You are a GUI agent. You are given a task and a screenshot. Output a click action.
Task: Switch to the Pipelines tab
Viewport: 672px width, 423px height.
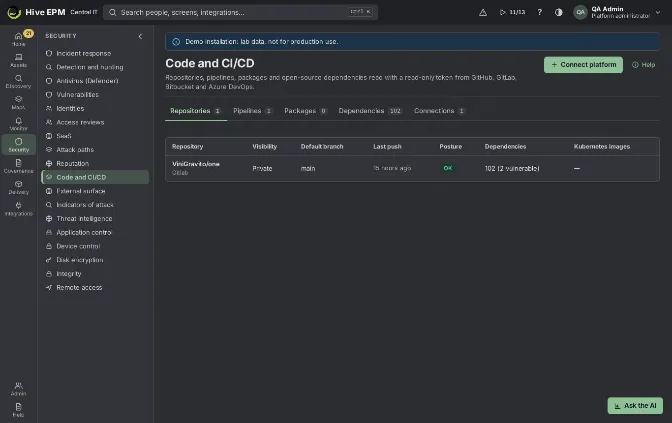coord(252,111)
